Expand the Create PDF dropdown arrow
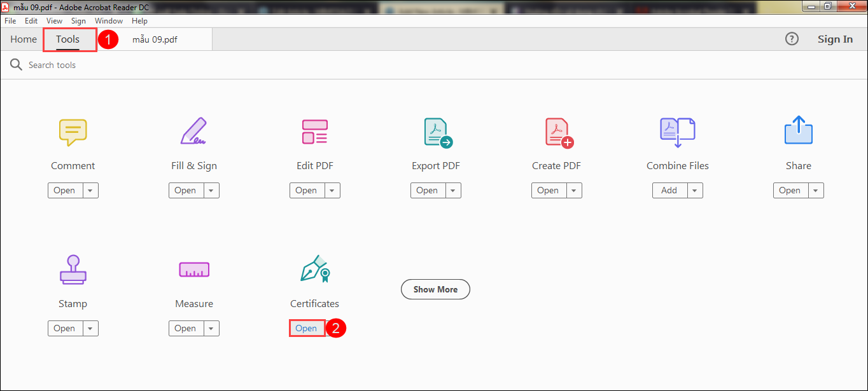Viewport: 868px width, 391px height. tap(574, 190)
